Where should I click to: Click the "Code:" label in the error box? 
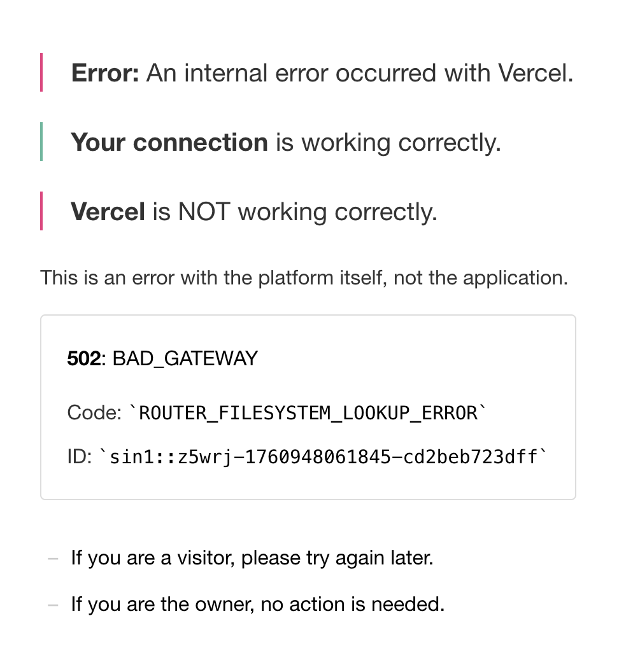pyautogui.click(x=95, y=413)
